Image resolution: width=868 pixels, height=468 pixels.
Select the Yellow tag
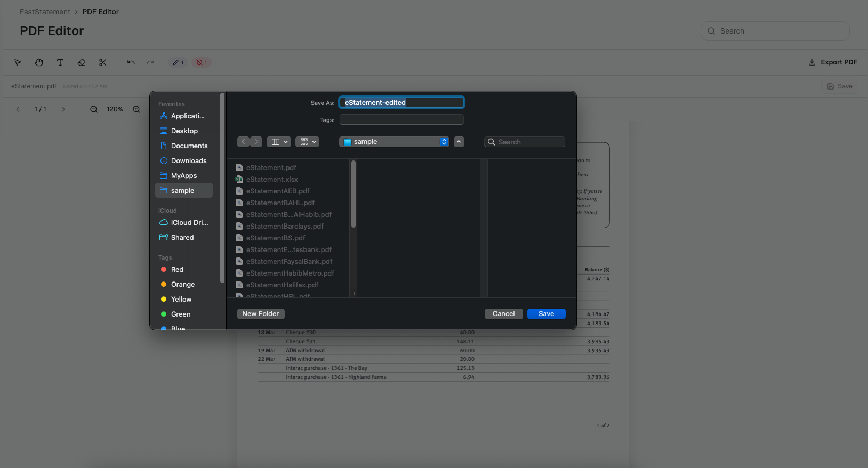pos(184,299)
